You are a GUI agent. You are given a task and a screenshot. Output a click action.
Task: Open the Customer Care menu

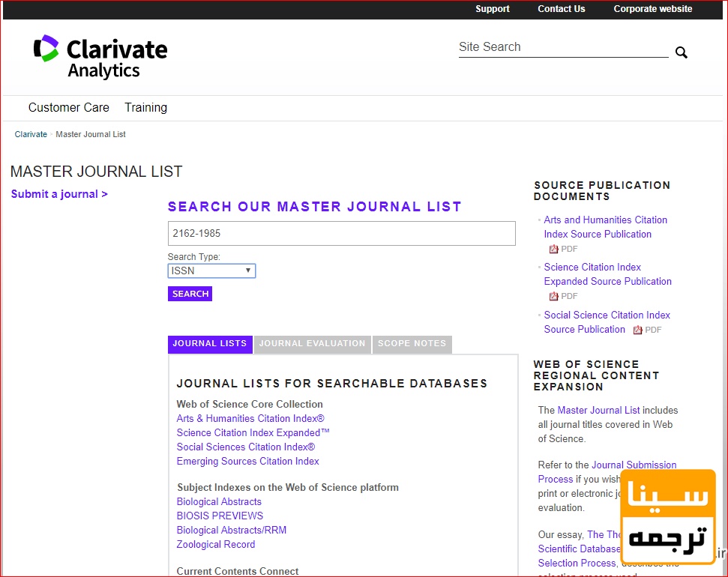(69, 108)
